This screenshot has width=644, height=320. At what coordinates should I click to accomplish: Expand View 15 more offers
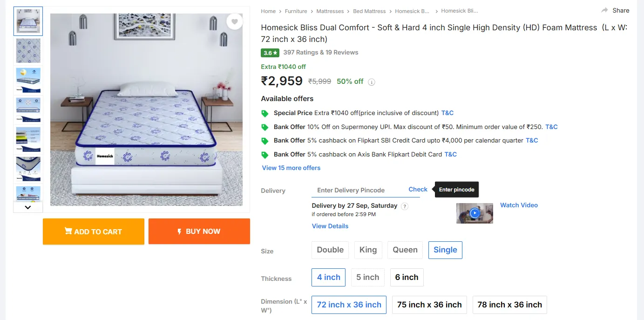pyautogui.click(x=291, y=168)
